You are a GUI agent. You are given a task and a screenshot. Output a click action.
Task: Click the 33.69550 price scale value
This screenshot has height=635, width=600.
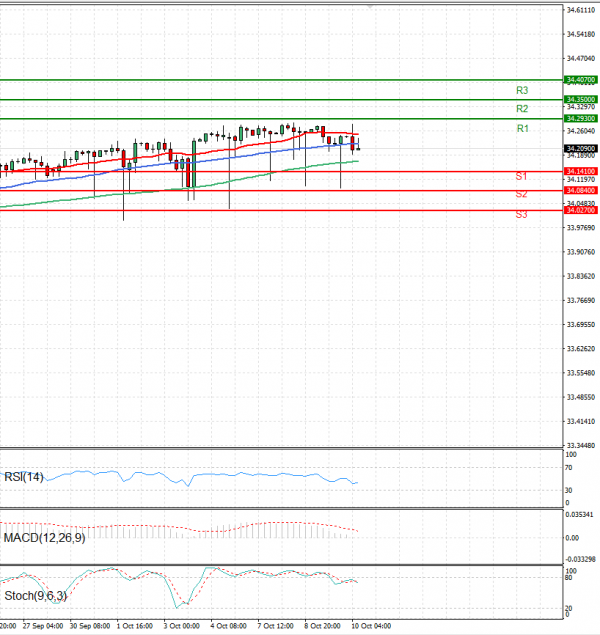click(581, 325)
